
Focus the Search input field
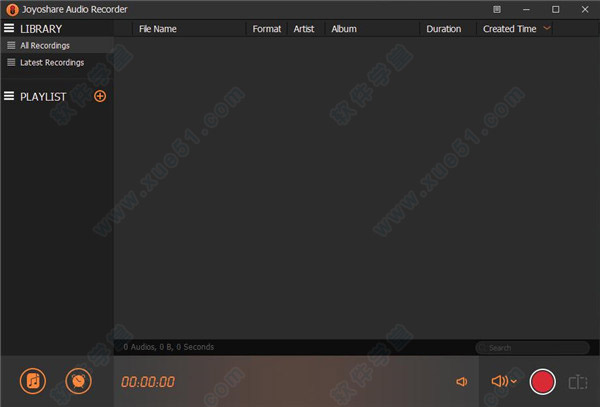(532, 348)
